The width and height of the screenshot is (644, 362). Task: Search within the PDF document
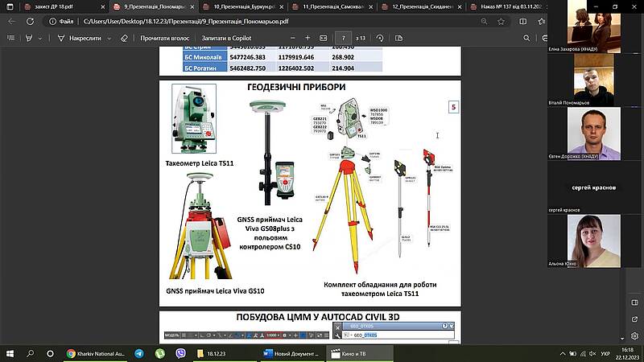pyautogui.click(x=526, y=38)
